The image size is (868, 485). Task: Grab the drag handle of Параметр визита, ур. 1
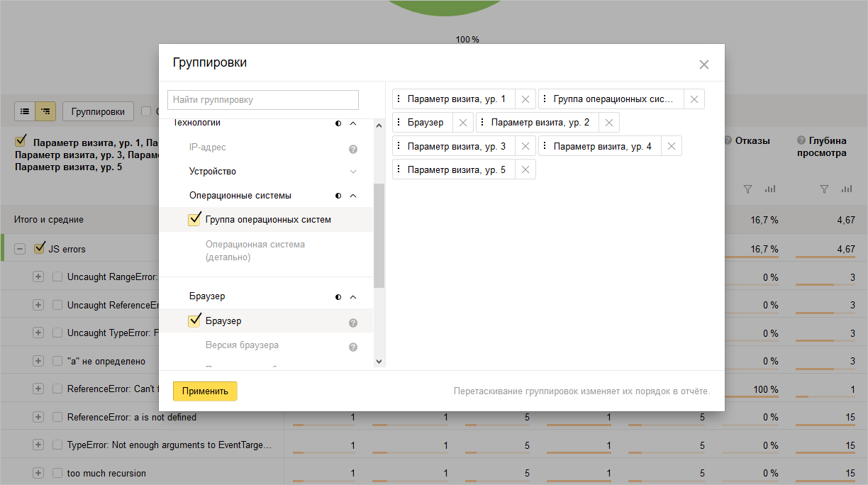pyautogui.click(x=399, y=99)
